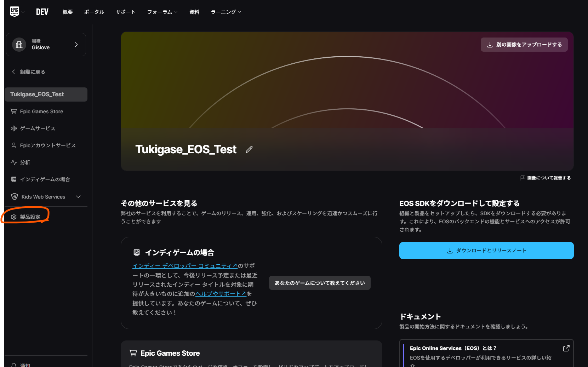
Task: Expand the フォーラム dropdown menu
Action: point(162,12)
